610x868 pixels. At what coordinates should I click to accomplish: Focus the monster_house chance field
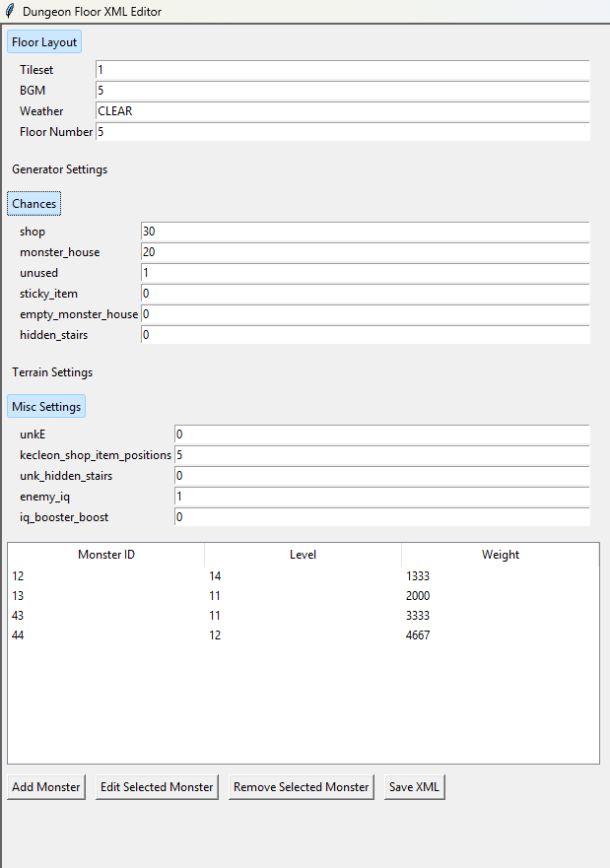365,252
